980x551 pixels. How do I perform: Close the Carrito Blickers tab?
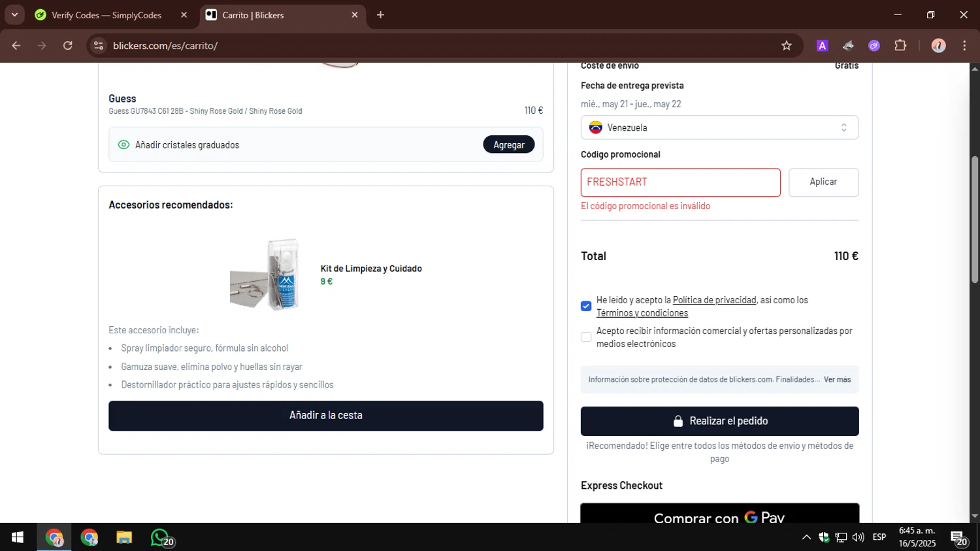click(355, 15)
